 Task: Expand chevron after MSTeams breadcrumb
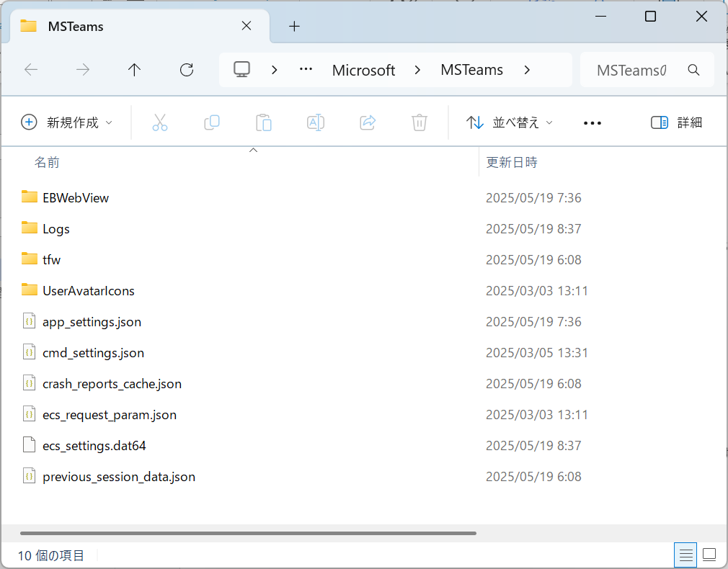[x=527, y=70]
